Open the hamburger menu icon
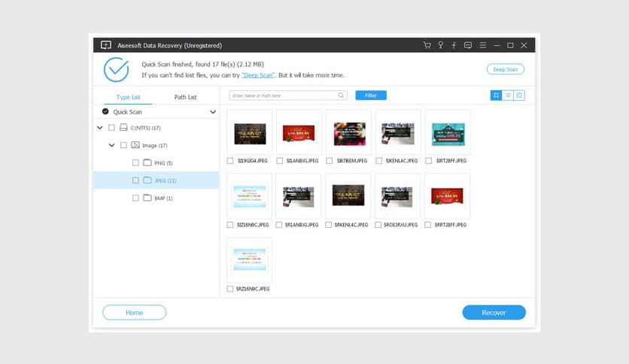The height and width of the screenshot is (364, 629). [x=482, y=45]
